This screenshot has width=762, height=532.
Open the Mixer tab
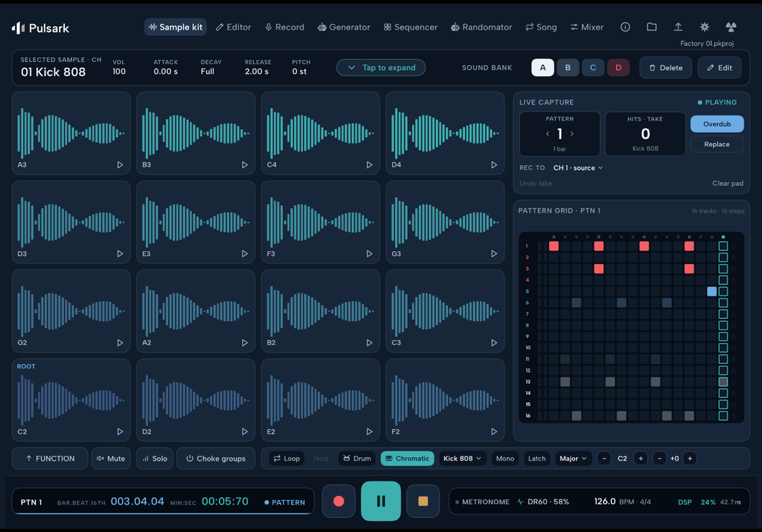587,28
